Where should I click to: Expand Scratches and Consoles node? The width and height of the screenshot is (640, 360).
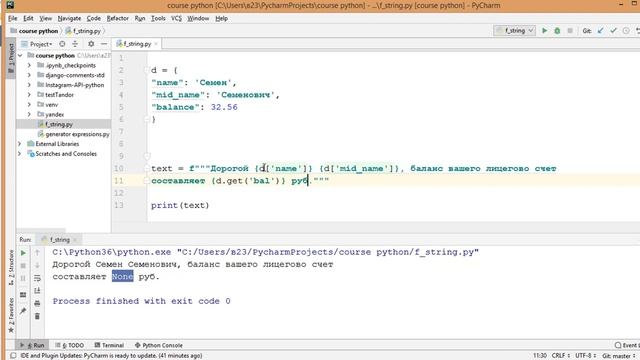point(20,153)
